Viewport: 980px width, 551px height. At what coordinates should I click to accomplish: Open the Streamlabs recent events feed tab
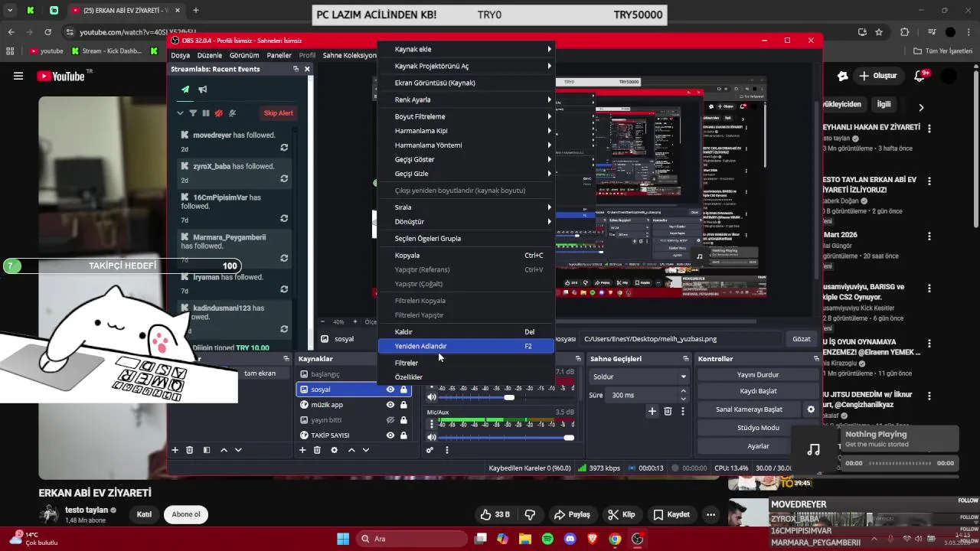click(x=185, y=90)
